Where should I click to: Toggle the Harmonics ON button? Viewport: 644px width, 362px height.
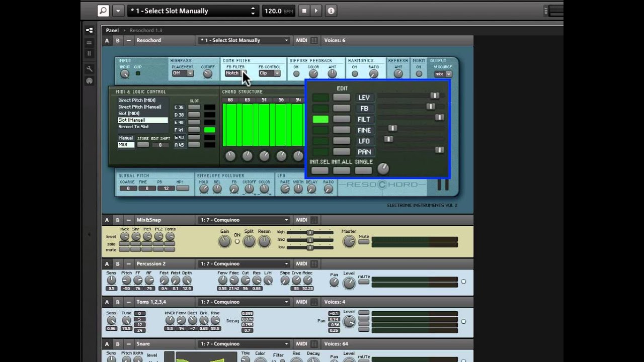click(x=355, y=74)
